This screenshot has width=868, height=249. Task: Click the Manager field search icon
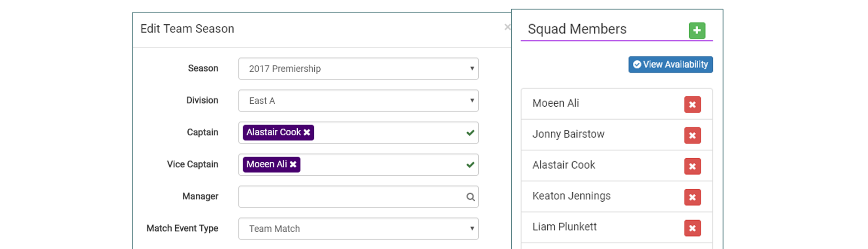coord(470,197)
